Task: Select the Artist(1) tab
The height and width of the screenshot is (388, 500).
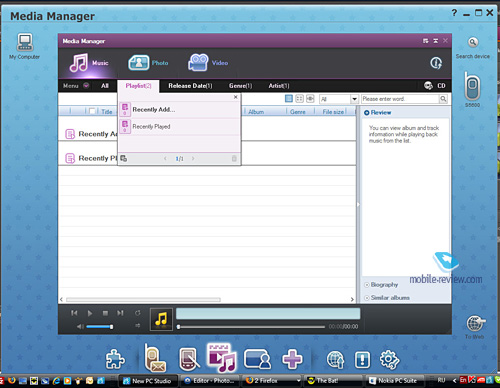Action: [x=279, y=86]
